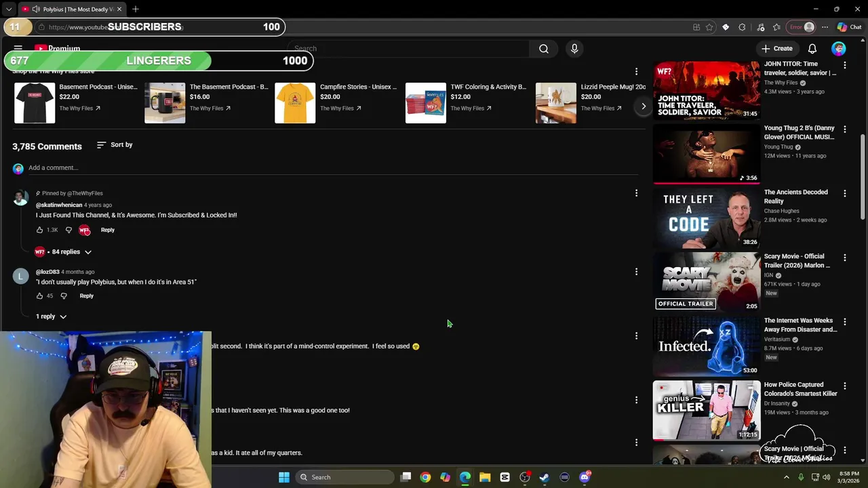Open the Extensions puzzle icon

pos(743,27)
